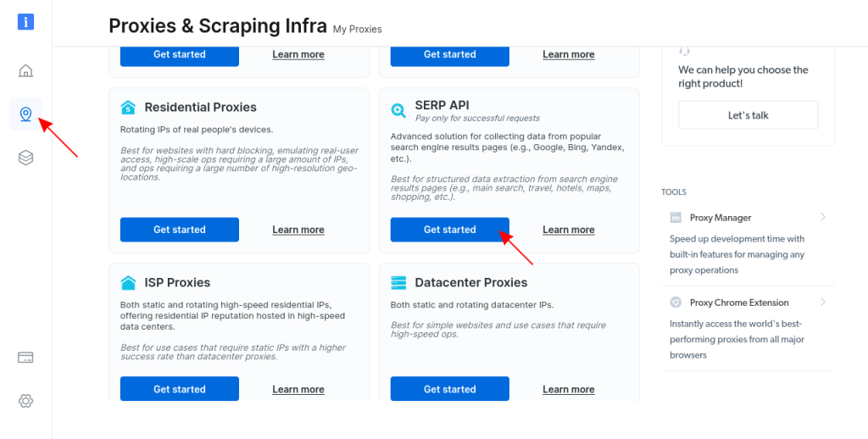Click Get started under SERP API
Screen dimensions: 868x439
(450, 230)
